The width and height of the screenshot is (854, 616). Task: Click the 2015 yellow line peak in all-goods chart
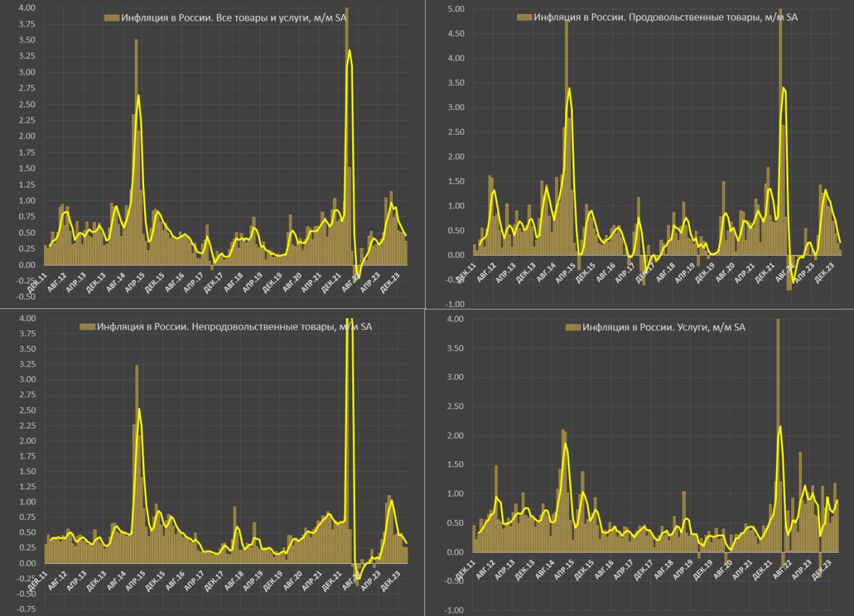[x=138, y=95]
